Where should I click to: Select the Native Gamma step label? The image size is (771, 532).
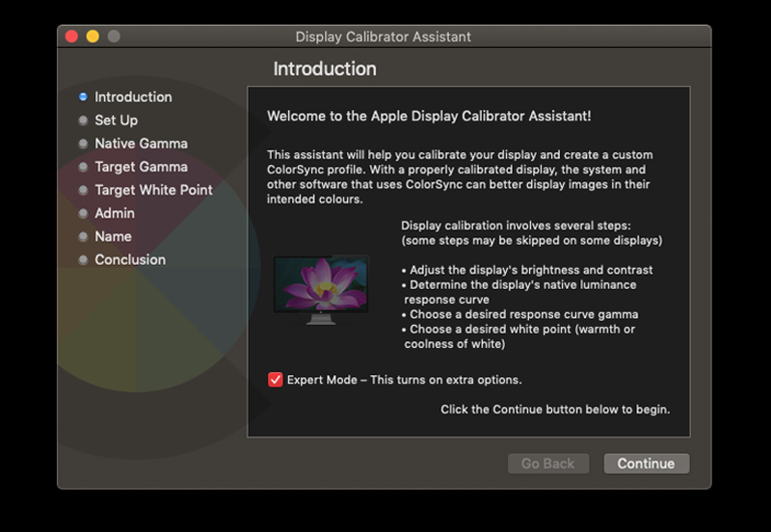coord(141,144)
